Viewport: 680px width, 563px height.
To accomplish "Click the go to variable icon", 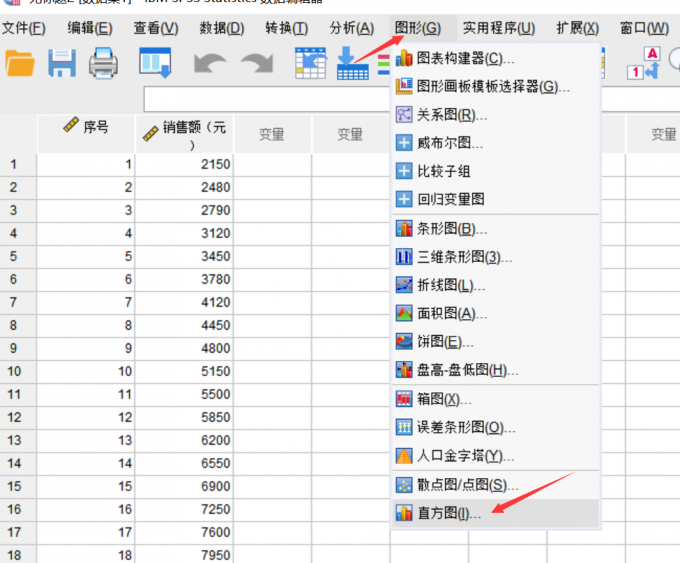I will point(353,63).
